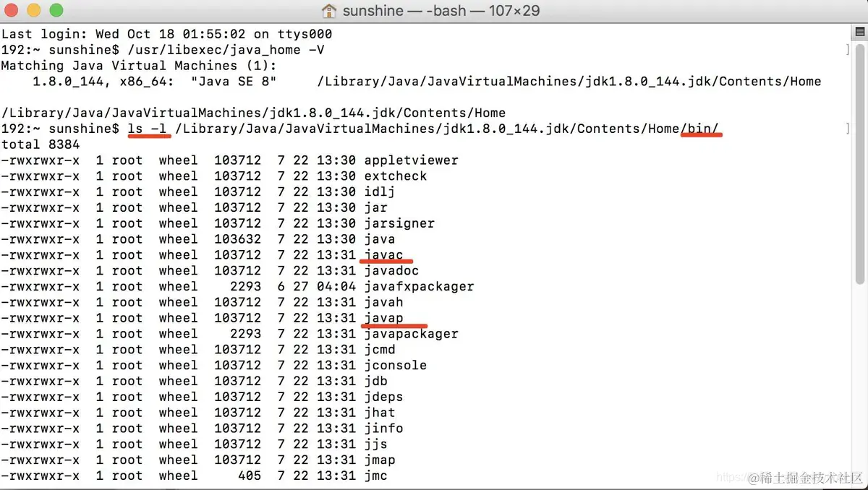Click the size '405' in the jmc row
Screen dimensions: 868x490
pos(250,476)
